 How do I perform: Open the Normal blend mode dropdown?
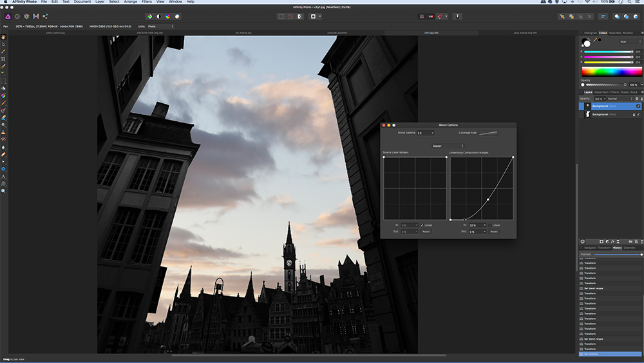pos(620,99)
